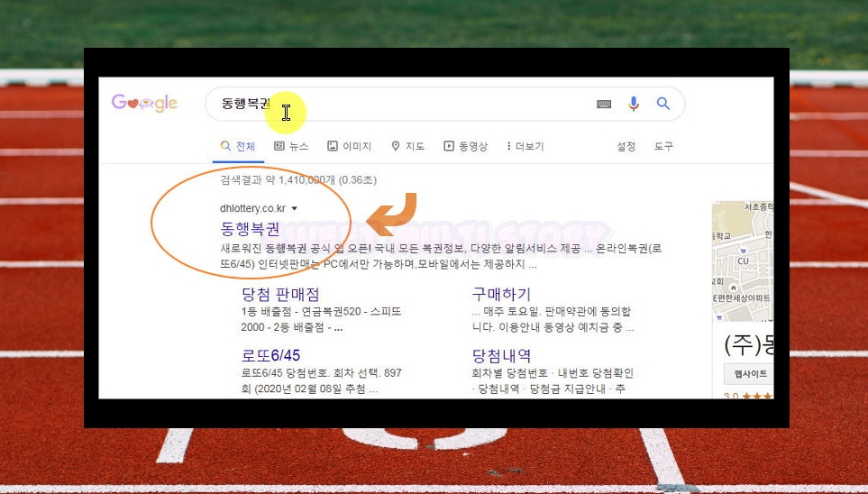
Task: Click the map thumbnail in the side panel
Action: click(x=743, y=261)
